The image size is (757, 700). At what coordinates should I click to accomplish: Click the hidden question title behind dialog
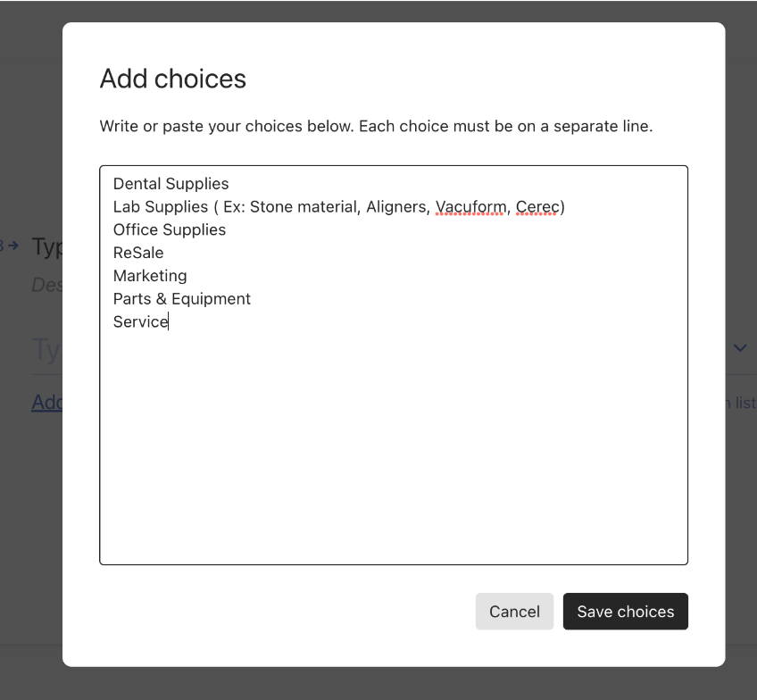(x=46, y=246)
